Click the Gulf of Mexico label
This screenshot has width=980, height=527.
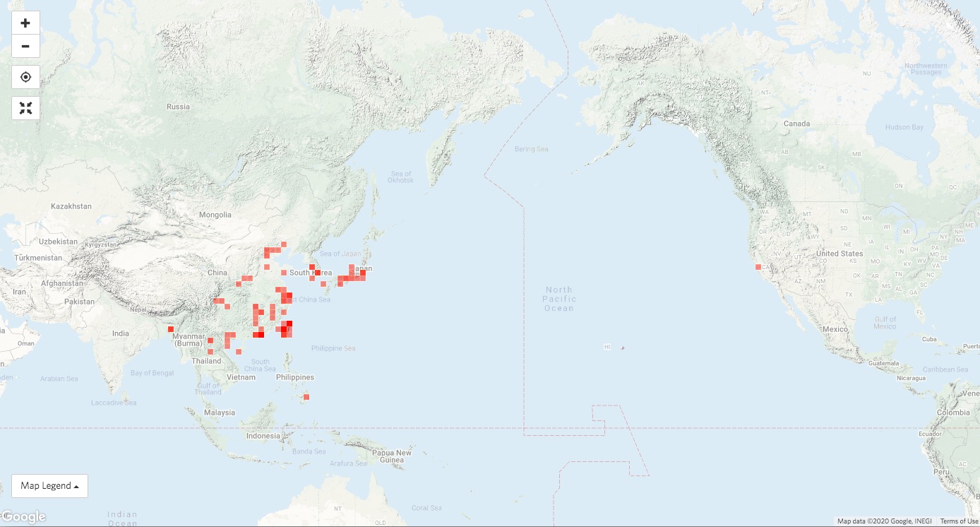click(885, 322)
